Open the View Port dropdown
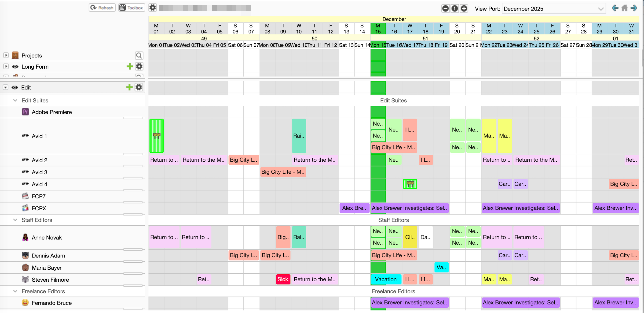This screenshot has height=313, width=644. pyautogui.click(x=553, y=9)
